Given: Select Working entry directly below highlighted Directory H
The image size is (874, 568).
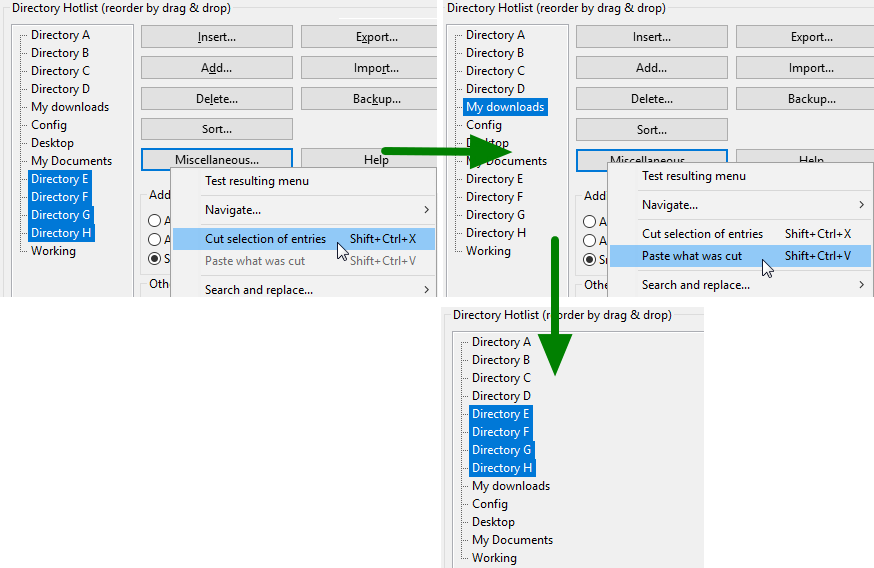Looking at the screenshot, I should 53,251.
